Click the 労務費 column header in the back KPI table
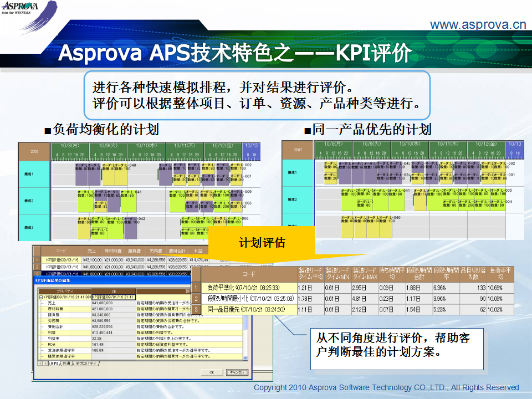The image size is (532, 399). pos(156,250)
